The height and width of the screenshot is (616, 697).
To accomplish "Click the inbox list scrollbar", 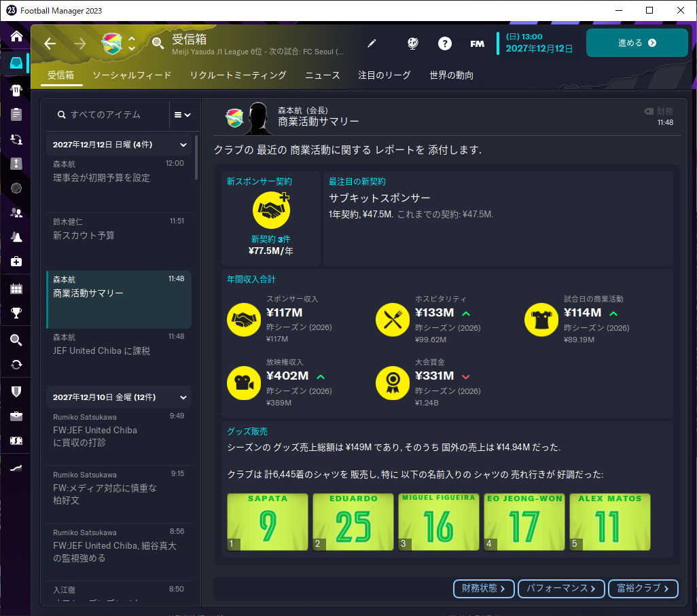I will [196, 158].
